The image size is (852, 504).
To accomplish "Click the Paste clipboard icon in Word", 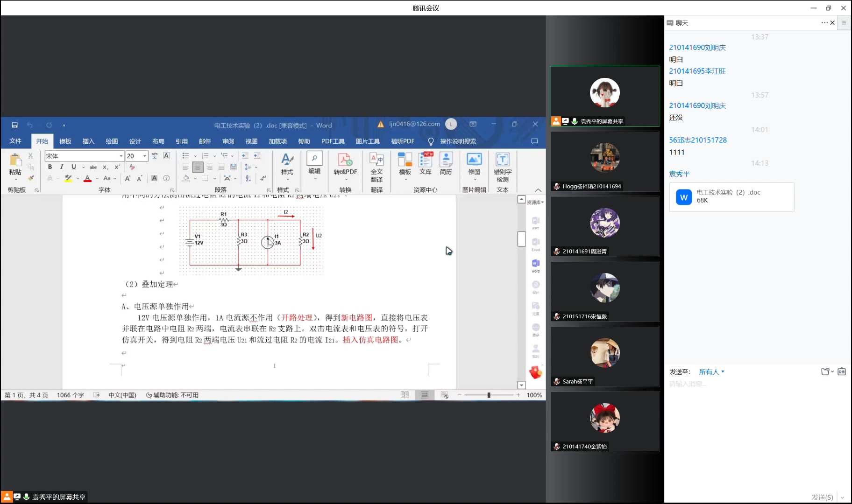I will tap(15, 160).
